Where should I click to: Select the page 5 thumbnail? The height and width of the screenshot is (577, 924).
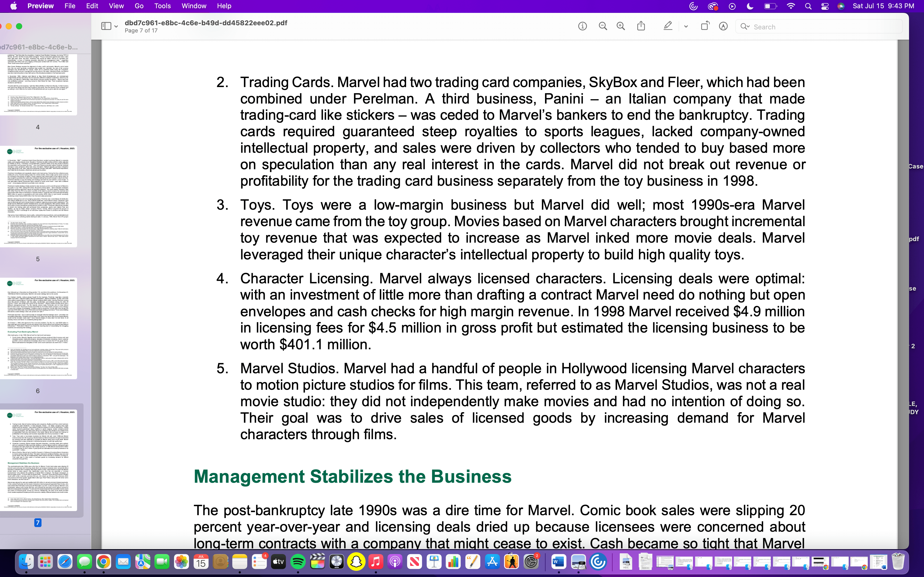(x=38, y=196)
